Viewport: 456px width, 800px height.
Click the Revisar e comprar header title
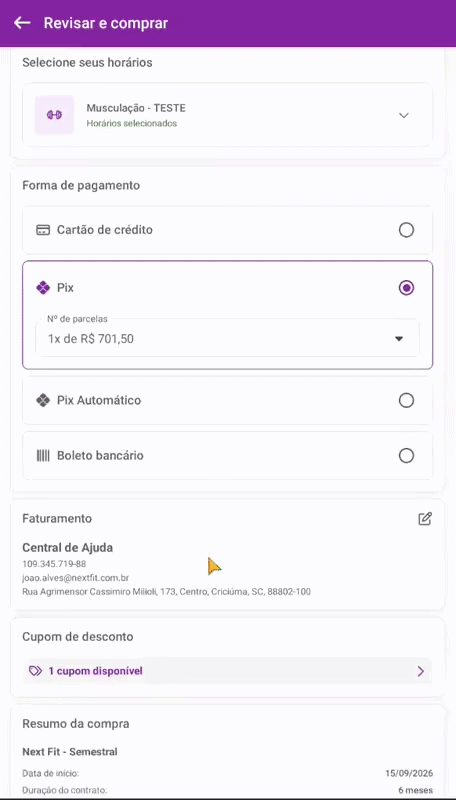(106, 23)
